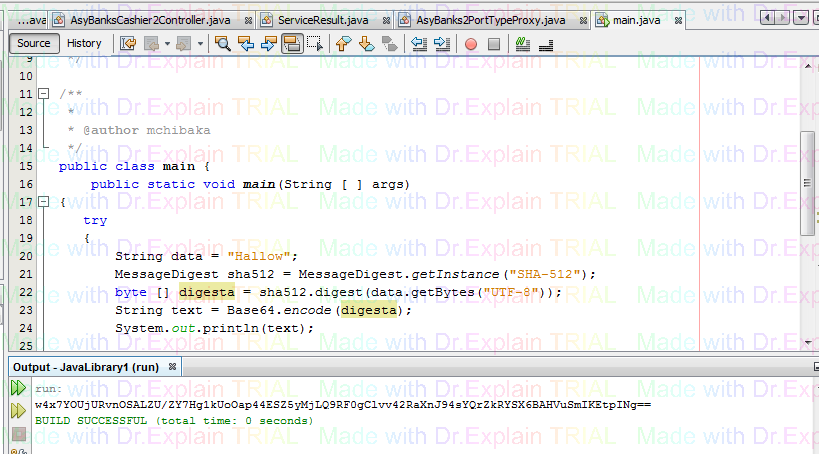Image resolution: width=819 pixels, height=454 pixels.
Task: Toggle Bookmark on current line
Action: click(390, 44)
